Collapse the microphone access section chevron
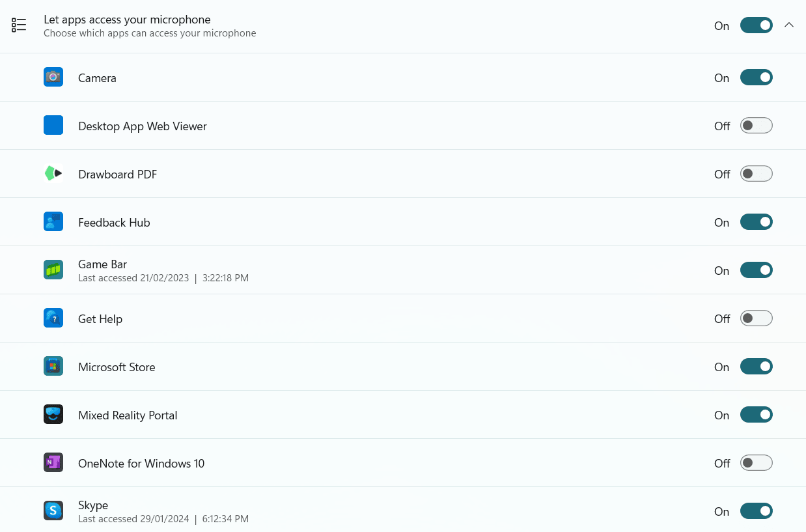Viewport: 806px width, 532px height. click(x=789, y=25)
